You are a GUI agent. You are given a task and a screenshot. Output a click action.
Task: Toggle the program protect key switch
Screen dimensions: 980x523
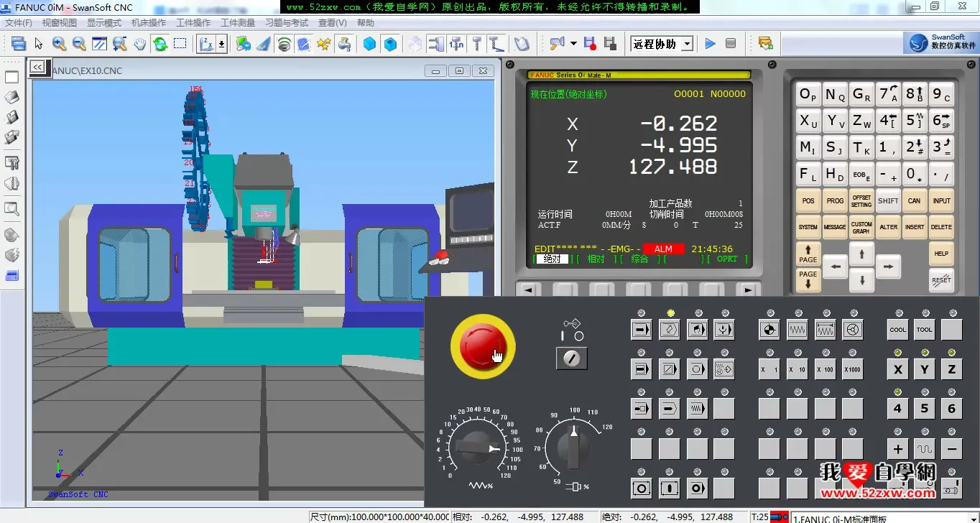[572, 358]
